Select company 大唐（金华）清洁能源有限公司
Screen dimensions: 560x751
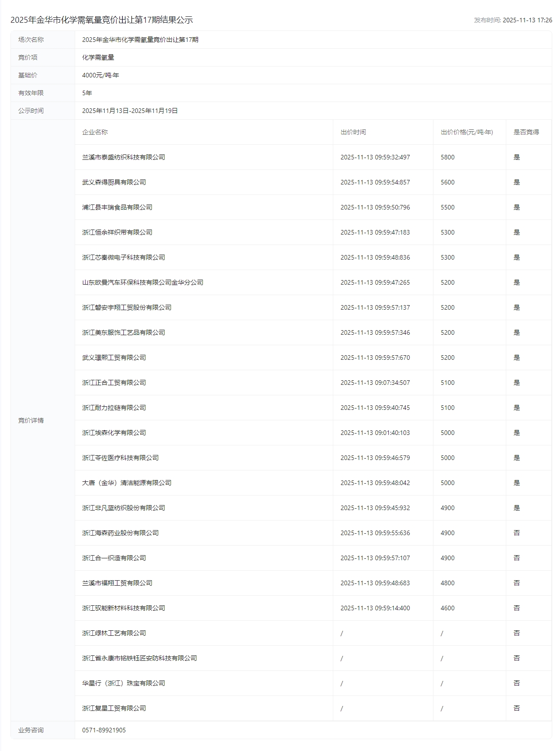pos(127,483)
